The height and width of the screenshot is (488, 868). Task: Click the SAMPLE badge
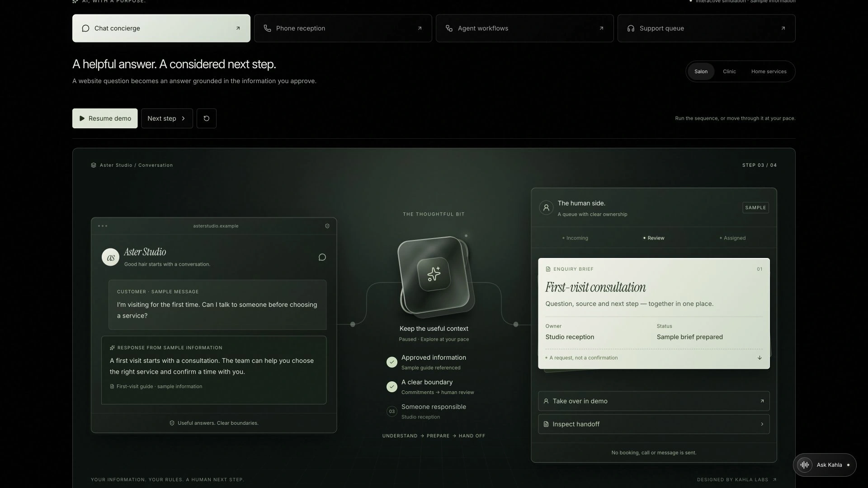click(755, 208)
